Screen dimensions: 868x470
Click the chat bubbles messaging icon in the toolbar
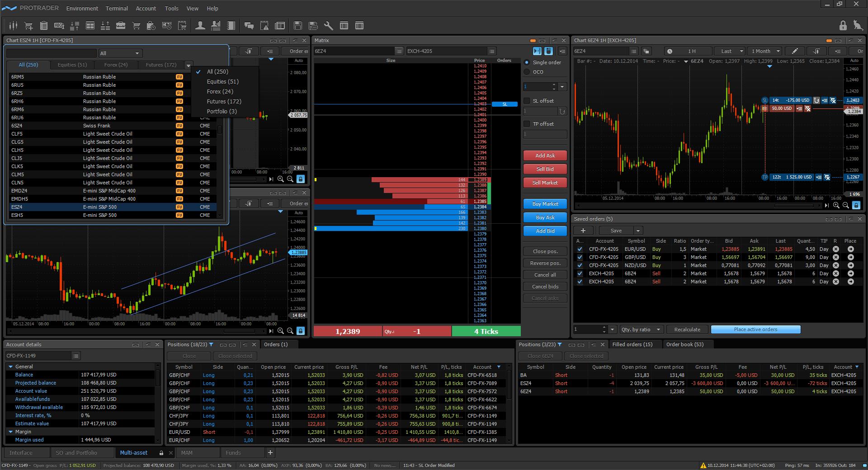click(x=249, y=26)
